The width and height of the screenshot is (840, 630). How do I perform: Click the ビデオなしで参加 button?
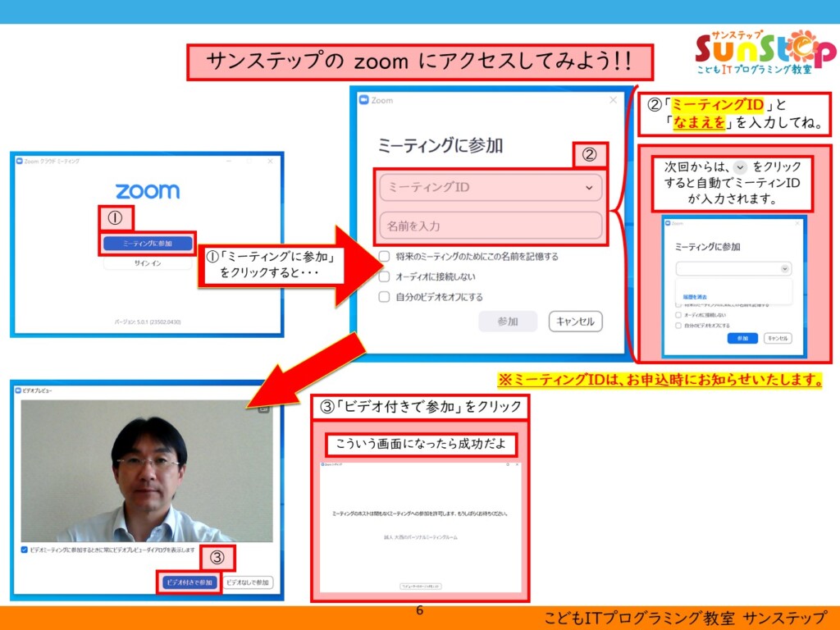pyautogui.click(x=248, y=582)
